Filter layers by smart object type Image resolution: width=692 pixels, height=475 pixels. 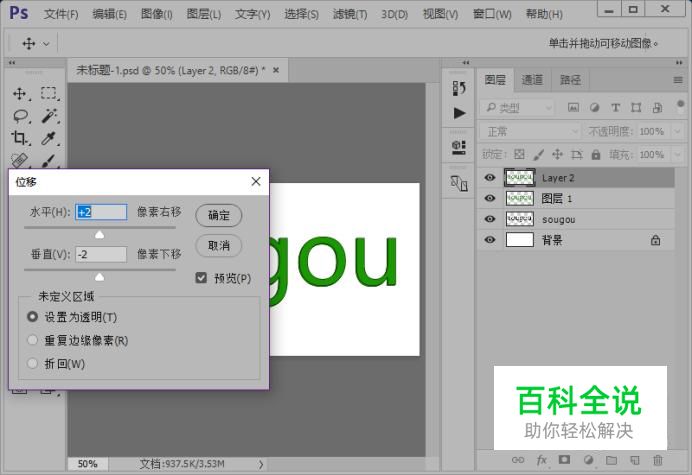[x=657, y=107]
